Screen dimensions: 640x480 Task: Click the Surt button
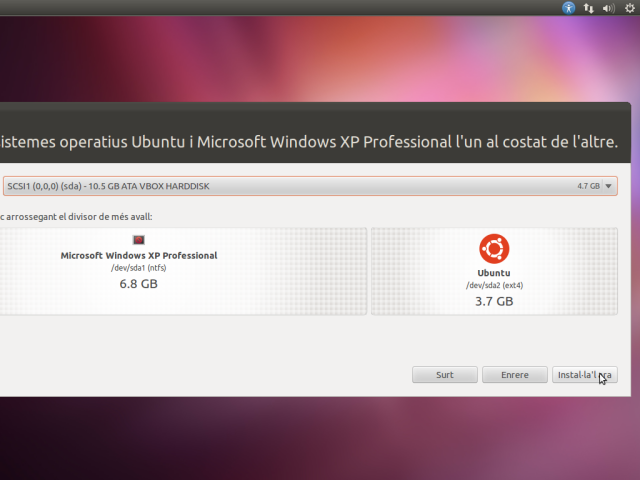pos(445,375)
